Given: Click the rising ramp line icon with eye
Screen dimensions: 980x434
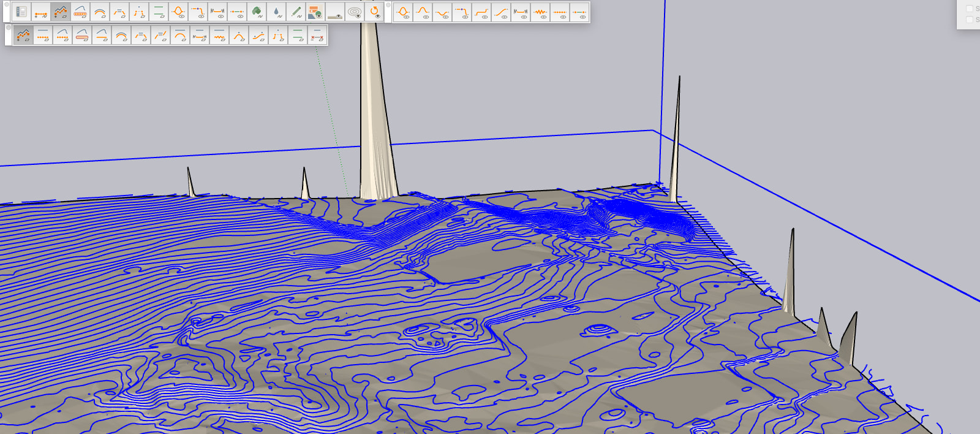Looking at the screenshot, I should (500, 12).
